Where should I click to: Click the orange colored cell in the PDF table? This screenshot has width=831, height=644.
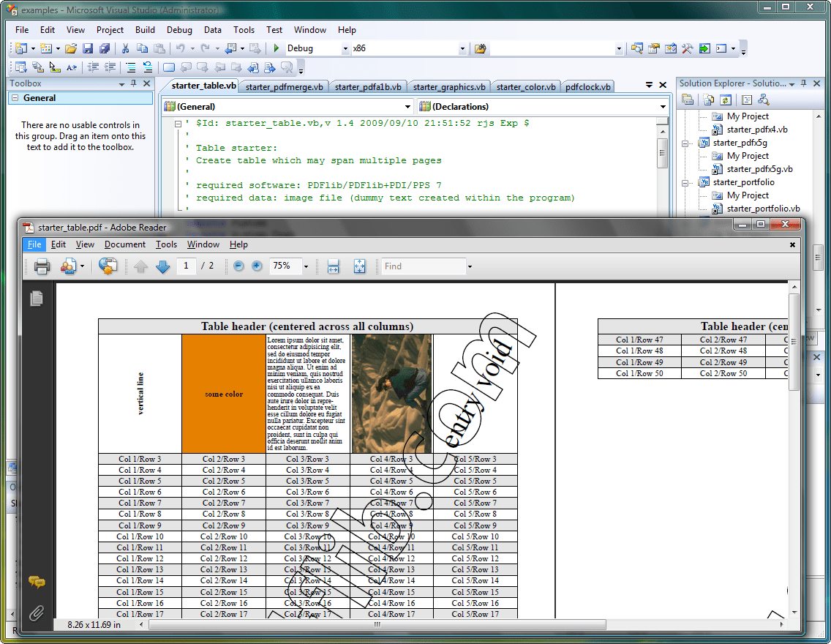[x=222, y=392]
